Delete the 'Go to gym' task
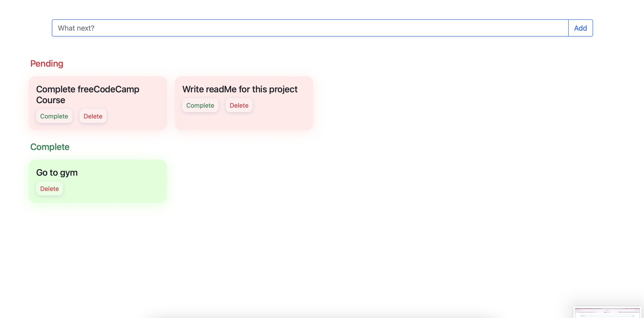 pos(50,189)
